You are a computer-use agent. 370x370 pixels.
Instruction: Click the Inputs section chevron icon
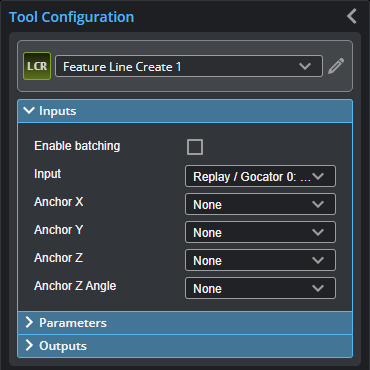point(29,111)
